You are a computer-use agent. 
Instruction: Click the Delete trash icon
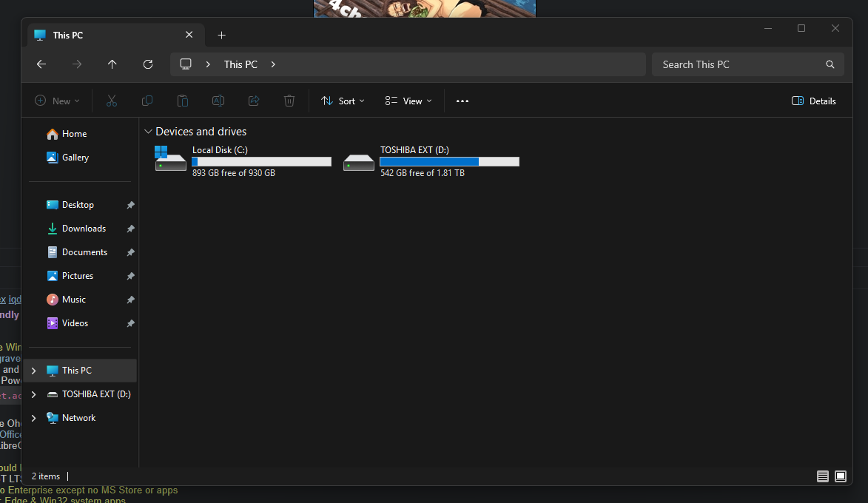point(289,101)
